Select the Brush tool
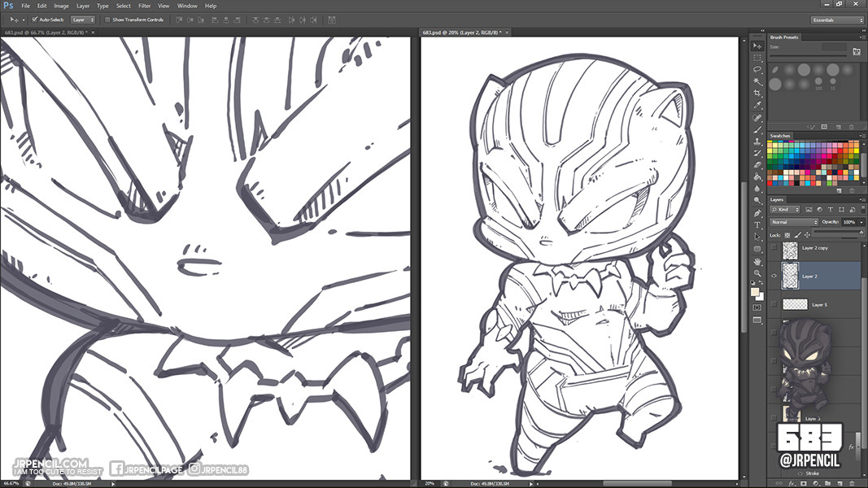 coord(757,129)
